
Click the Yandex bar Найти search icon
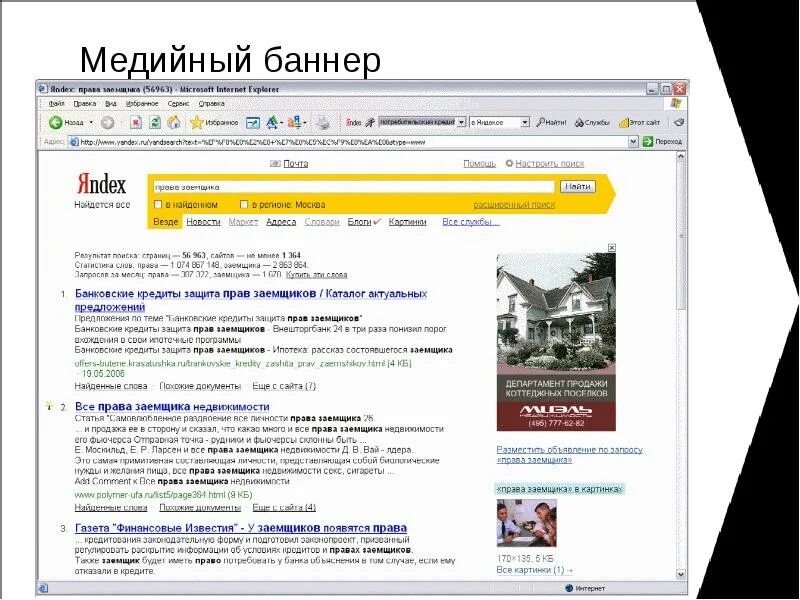540,122
